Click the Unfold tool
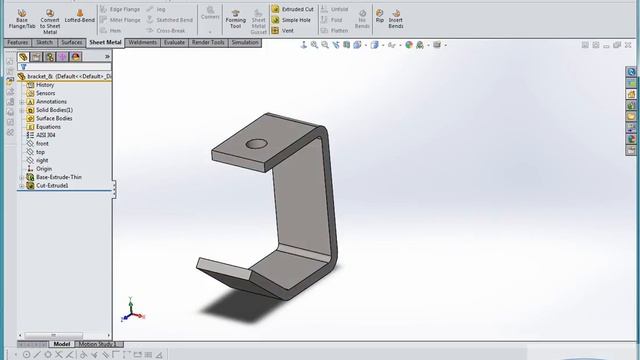The image size is (640, 360). tap(335, 9)
